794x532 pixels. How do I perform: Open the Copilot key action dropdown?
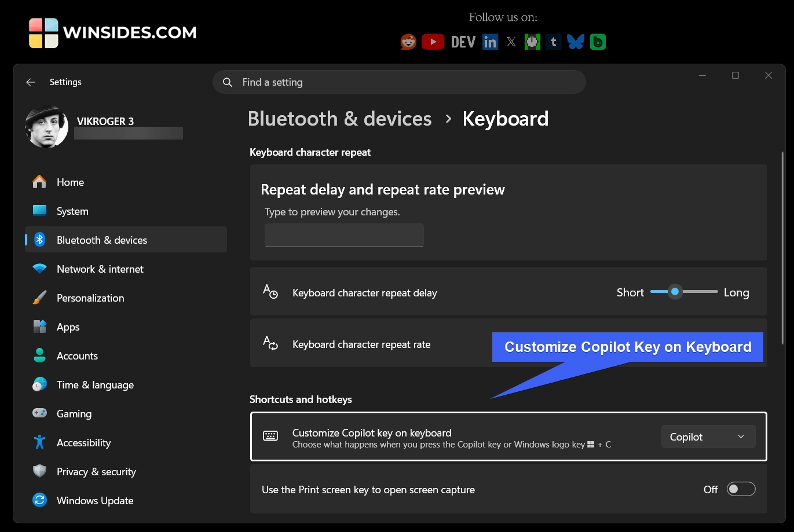(x=708, y=436)
